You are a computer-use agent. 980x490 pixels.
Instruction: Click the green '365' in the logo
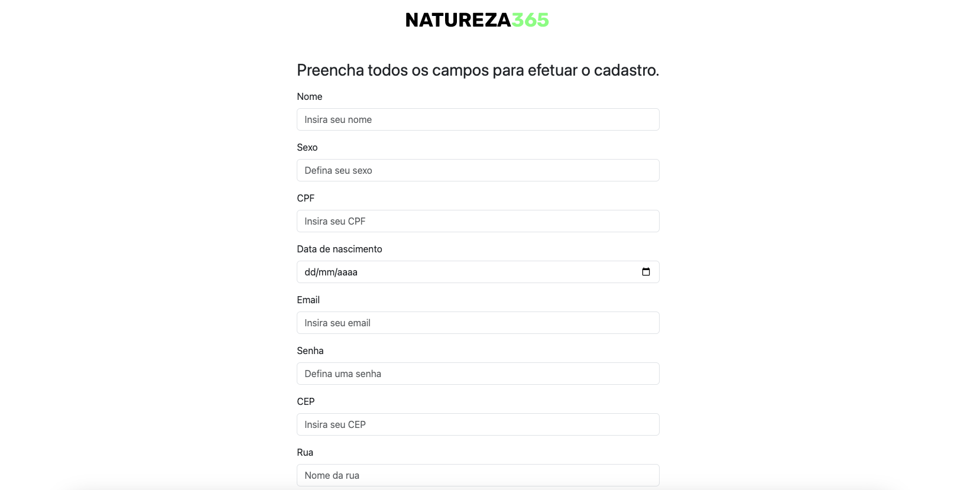530,20
